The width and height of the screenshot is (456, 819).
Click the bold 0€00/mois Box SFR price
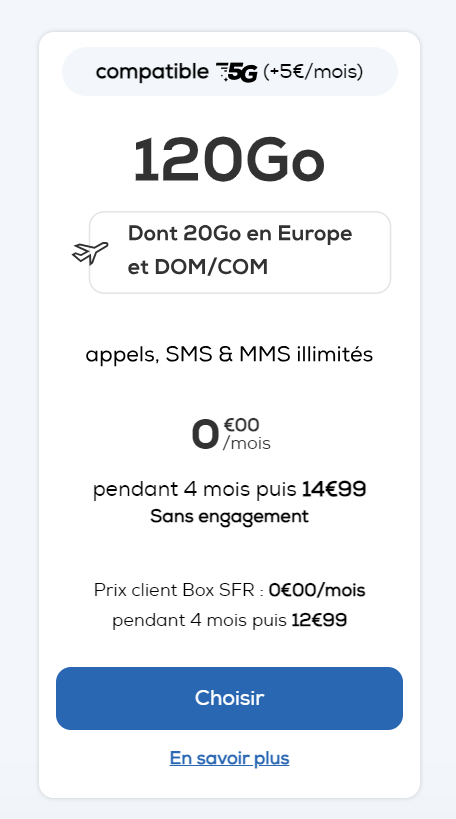point(317,590)
